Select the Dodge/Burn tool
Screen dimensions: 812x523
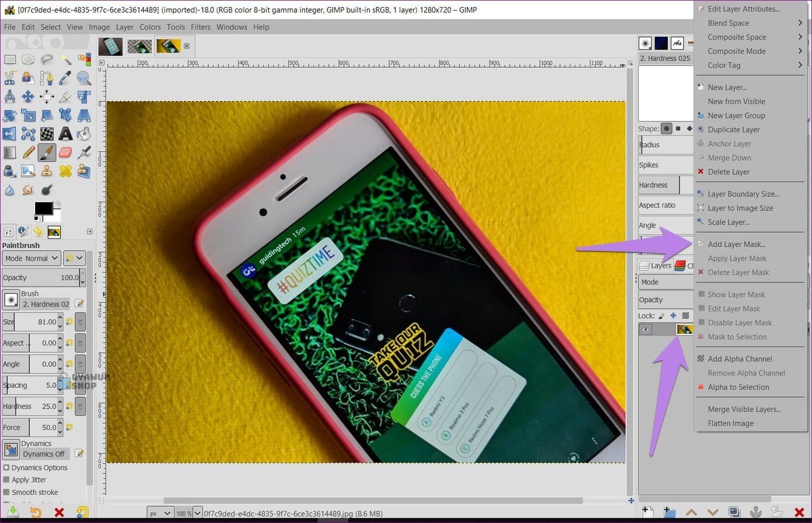point(47,190)
